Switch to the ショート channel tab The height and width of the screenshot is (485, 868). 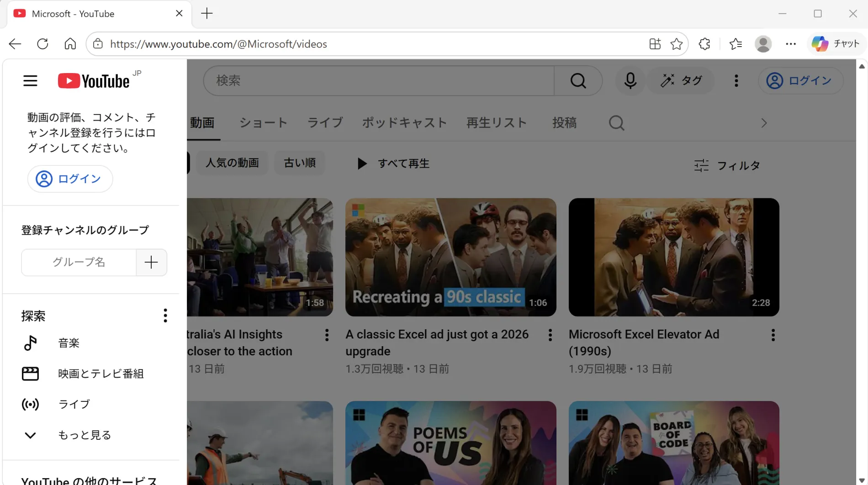pyautogui.click(x=263, y=123)
